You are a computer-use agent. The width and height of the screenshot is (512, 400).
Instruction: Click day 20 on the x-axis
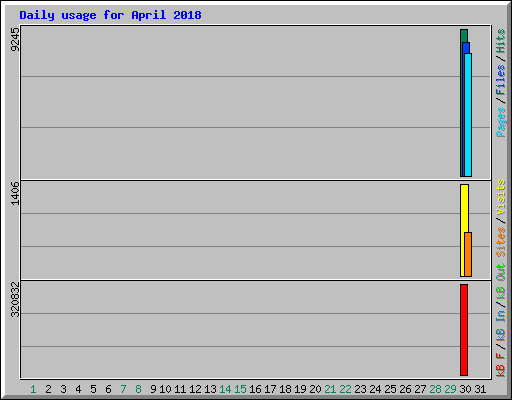point(315,389)
